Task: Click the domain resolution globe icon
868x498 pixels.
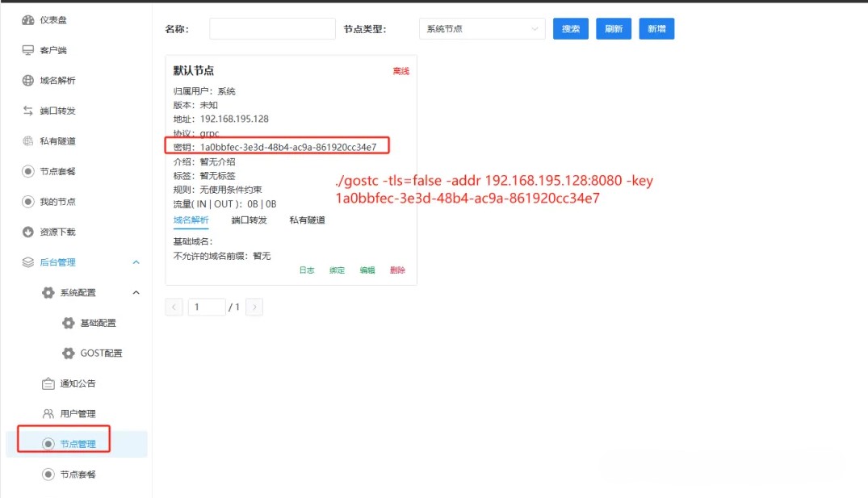Action: click(x=28, y=81)
